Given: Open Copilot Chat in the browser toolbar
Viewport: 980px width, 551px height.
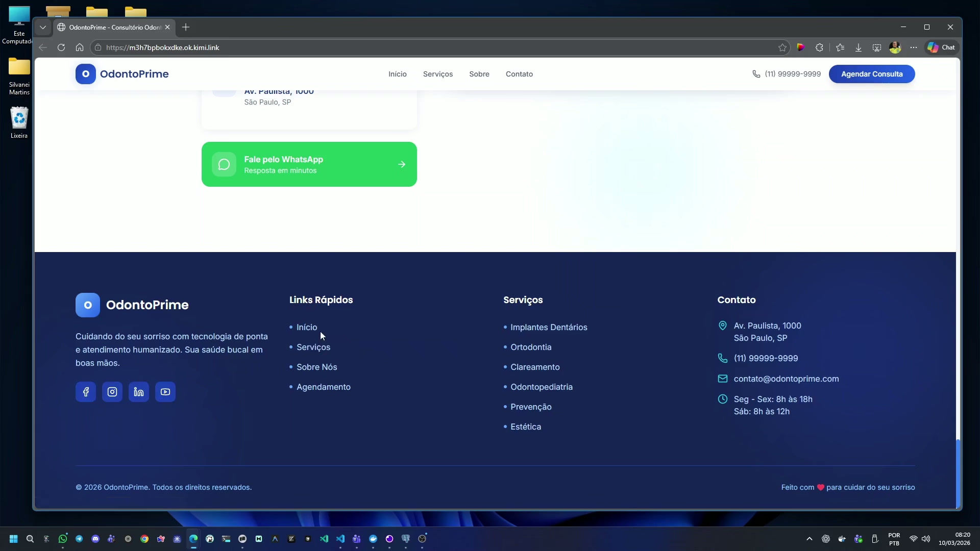Looking at the screenshot, I should pos(941,47).
